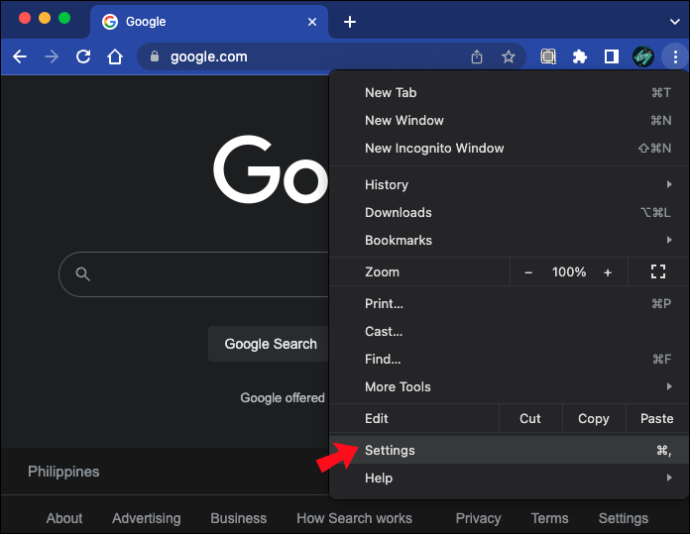Image resolution: width=690 pixels, height=534 pixels.
Task: Select Cast… from the menu
Action: coord(509,331)
